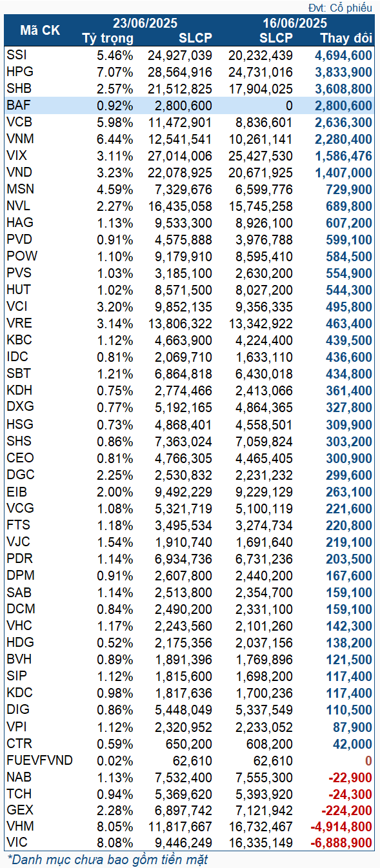The height and width of the screenshot is (868, 380).
Task: Select the highlighted BAF row ticker
Action: coord(17,105)
